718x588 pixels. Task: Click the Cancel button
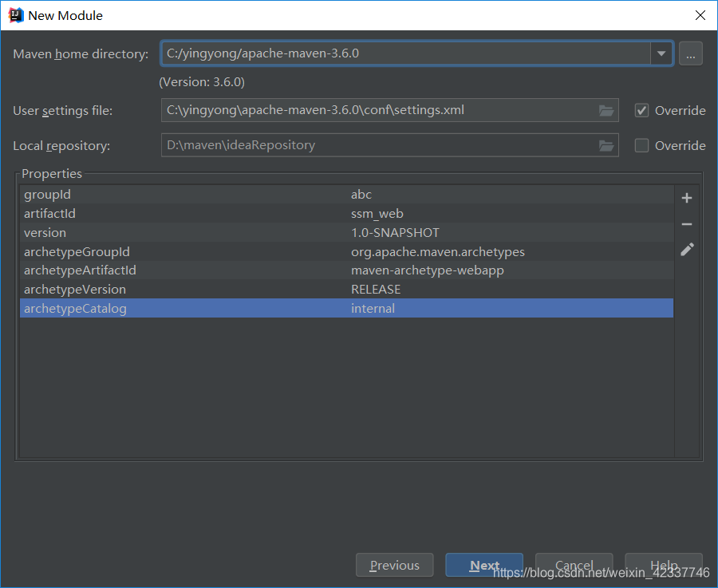(x=574, y=565)
